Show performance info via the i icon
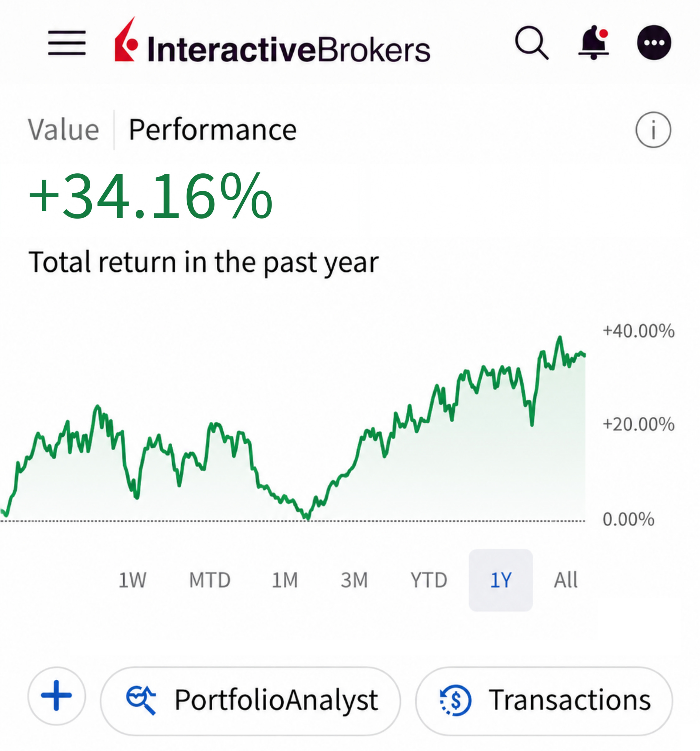This screenshot has height=751, width=700. 653,129
